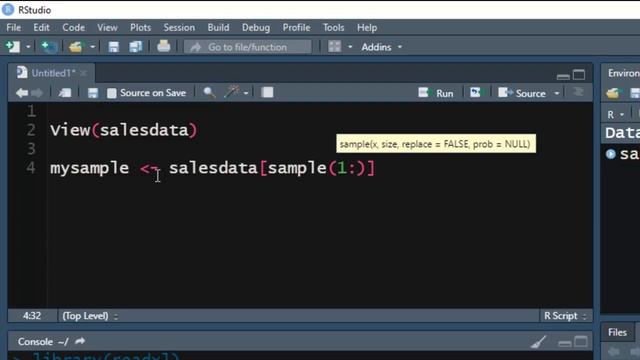View the console working directory arrow
The height and width of the screenshot is (360, 640).
[x=80, y=341]
